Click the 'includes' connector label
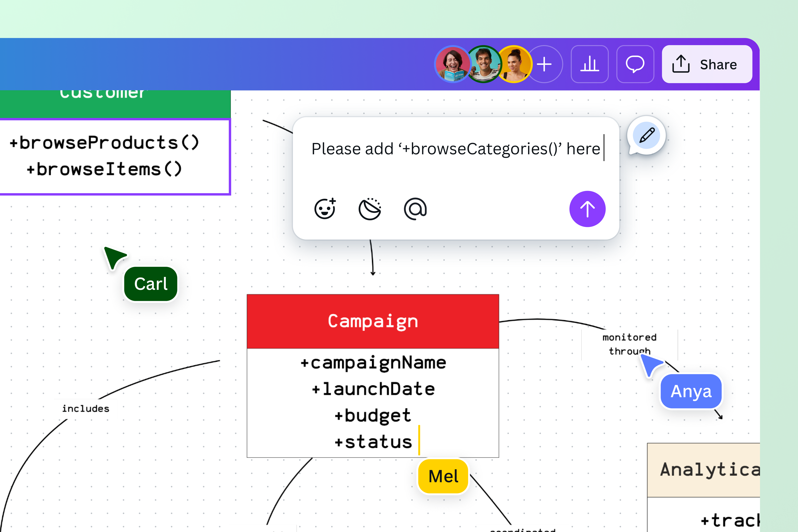 [85, 408]
